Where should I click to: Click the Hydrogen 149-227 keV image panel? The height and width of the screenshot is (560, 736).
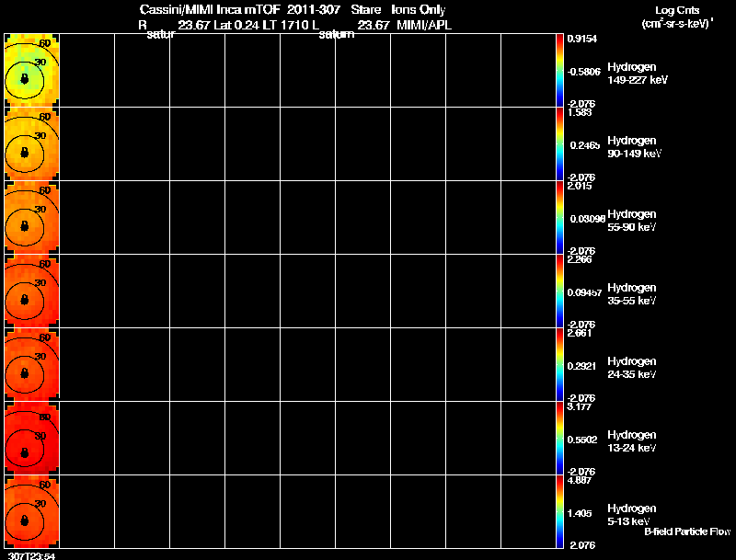click(32, 71)
